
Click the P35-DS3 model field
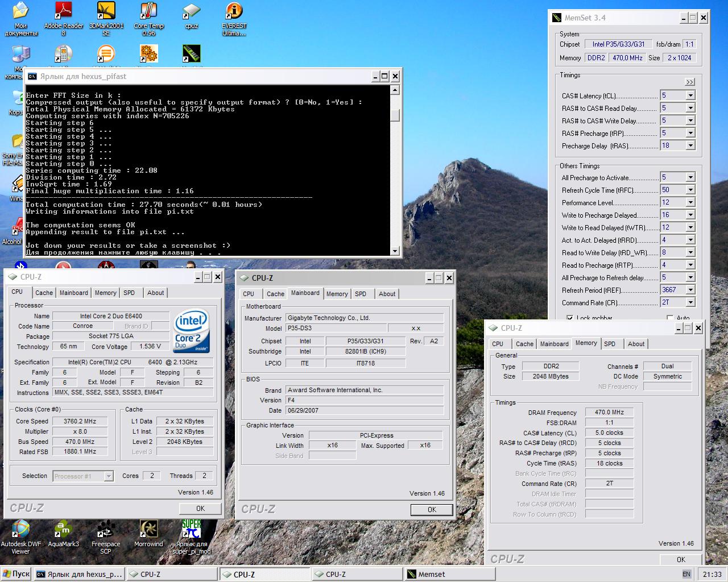(x=336, y=328)
